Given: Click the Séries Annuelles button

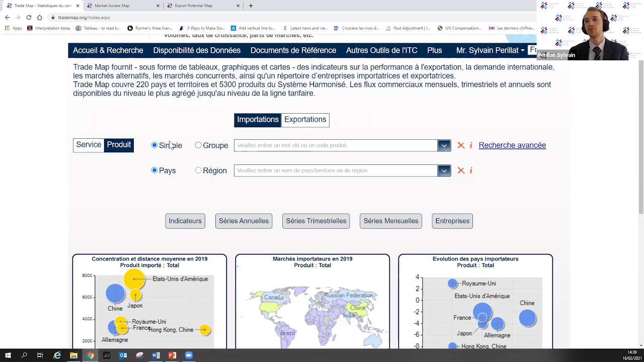Looking at the screenshot, I should [244, 221].
